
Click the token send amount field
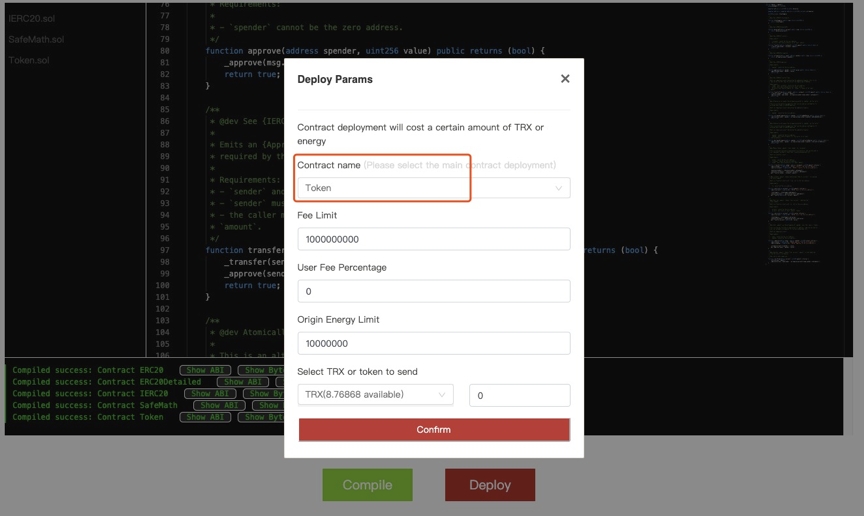[519, 395]
